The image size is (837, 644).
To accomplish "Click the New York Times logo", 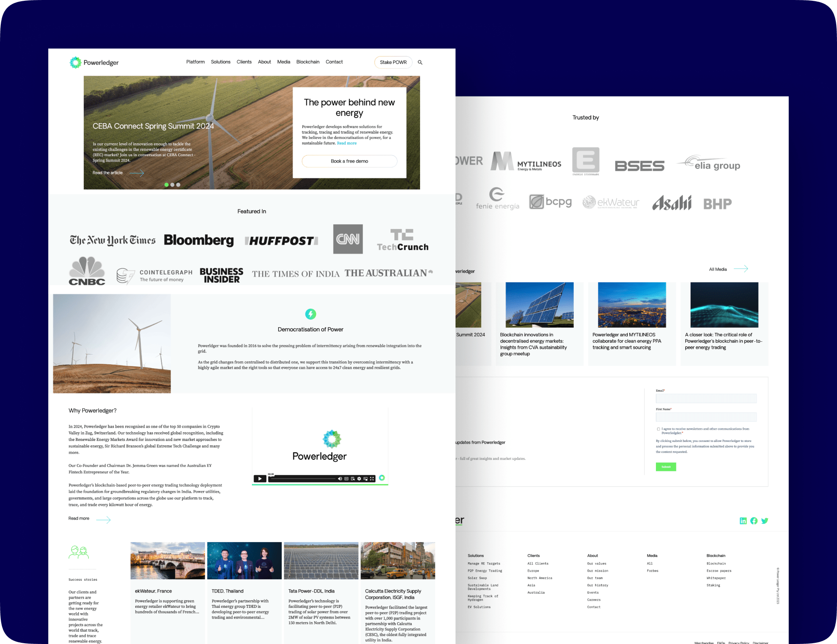I will (x=113, y=240).
